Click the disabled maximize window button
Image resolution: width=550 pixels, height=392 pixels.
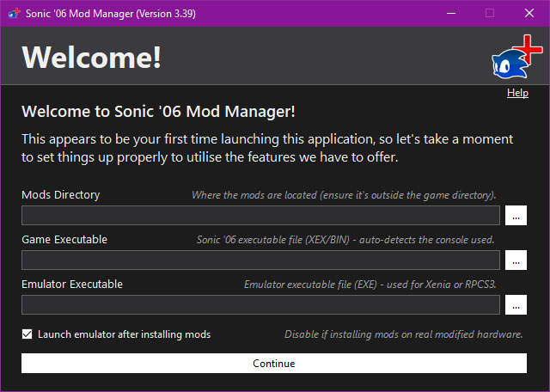tap(490, 13)
